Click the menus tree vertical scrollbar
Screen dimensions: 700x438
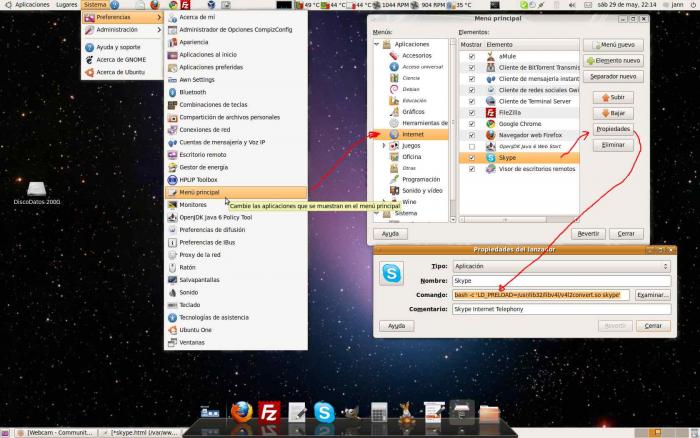[453, 130]
